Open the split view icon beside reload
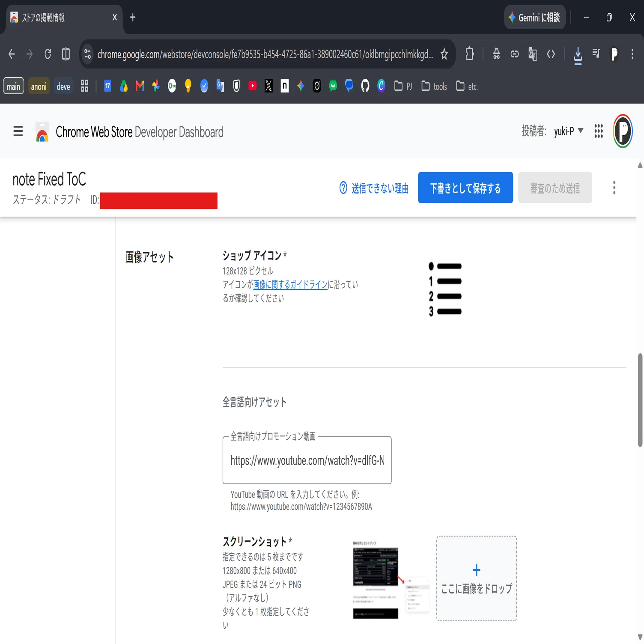The height and width of the screenshot is (644, 644). tap(66, 54)
